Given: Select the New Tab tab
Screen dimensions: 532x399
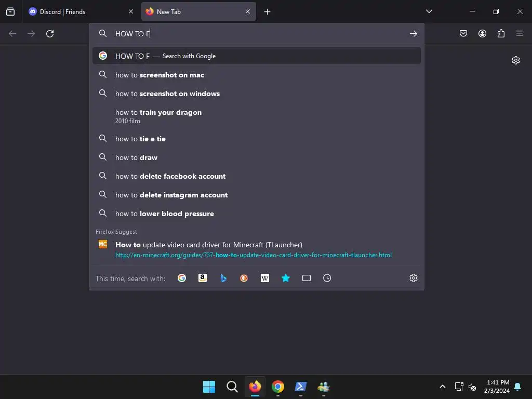Looking at the screenshot, I should (198, 11).
